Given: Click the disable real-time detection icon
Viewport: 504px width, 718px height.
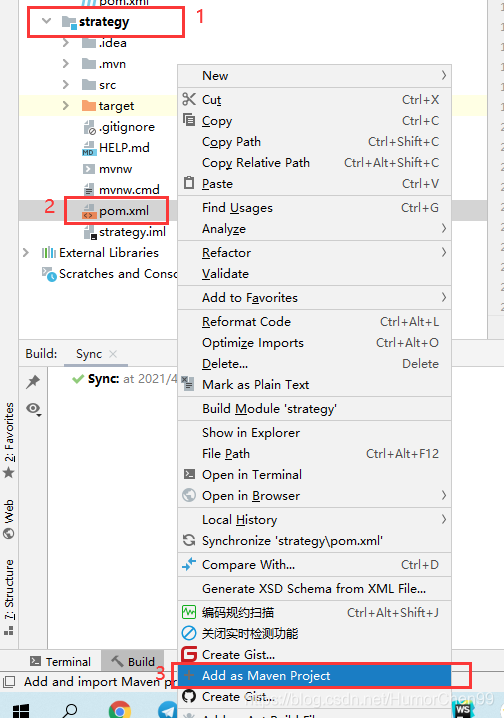Looking at the screenshot, I should coord(189,633).
